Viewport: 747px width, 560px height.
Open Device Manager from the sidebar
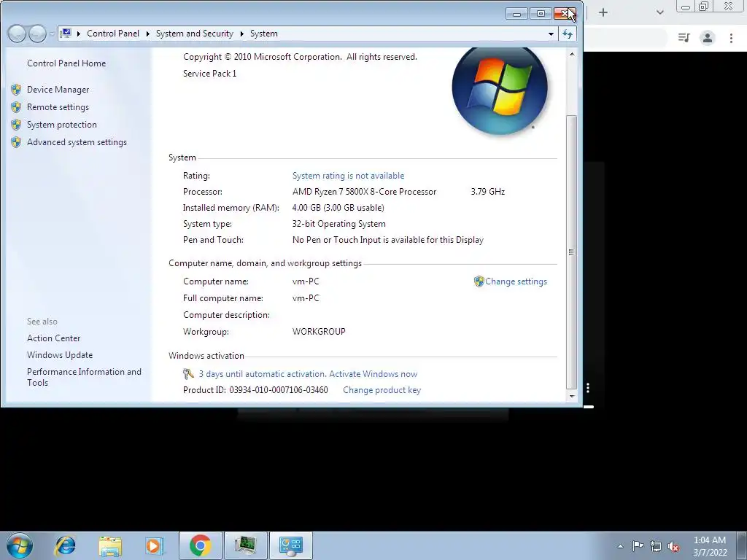(x=58, y=90)
